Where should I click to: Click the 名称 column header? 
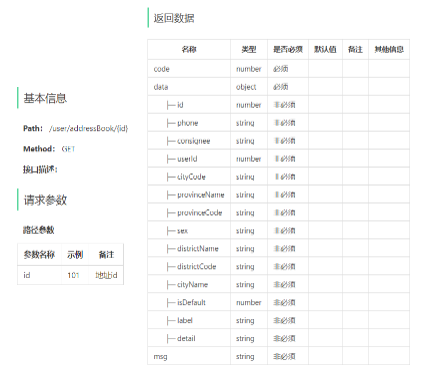189,50
